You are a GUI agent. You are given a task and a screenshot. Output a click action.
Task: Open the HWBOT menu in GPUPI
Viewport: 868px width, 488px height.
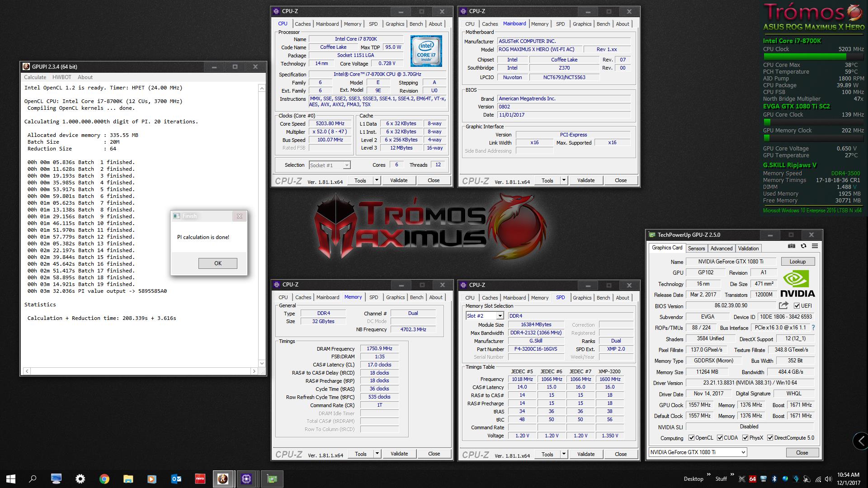point(62,77)
